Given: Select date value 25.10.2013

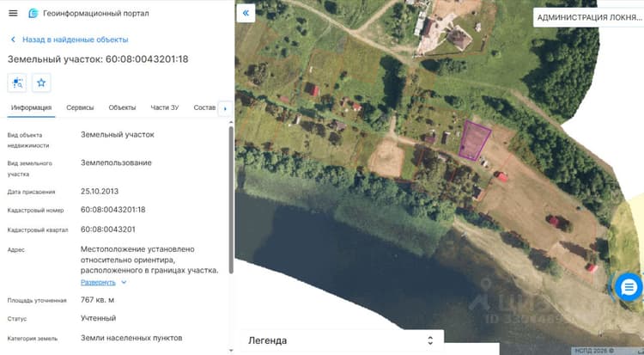Looking at the screenshot, I should point(100,192).
